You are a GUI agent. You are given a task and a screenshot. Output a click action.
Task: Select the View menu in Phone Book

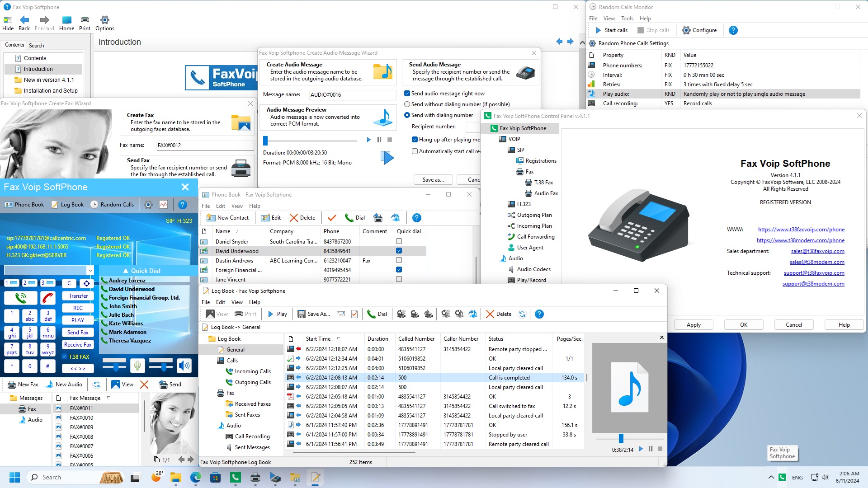point(236,206)
